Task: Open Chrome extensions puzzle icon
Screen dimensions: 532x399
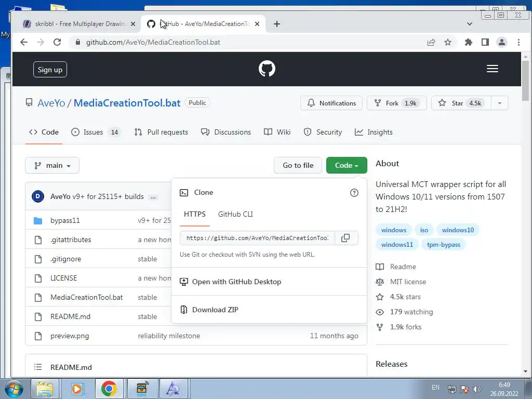Action: click(469, 42)
